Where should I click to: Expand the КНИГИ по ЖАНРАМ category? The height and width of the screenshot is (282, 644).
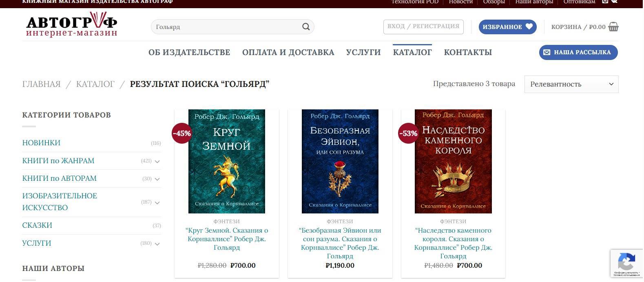[157, 161]
